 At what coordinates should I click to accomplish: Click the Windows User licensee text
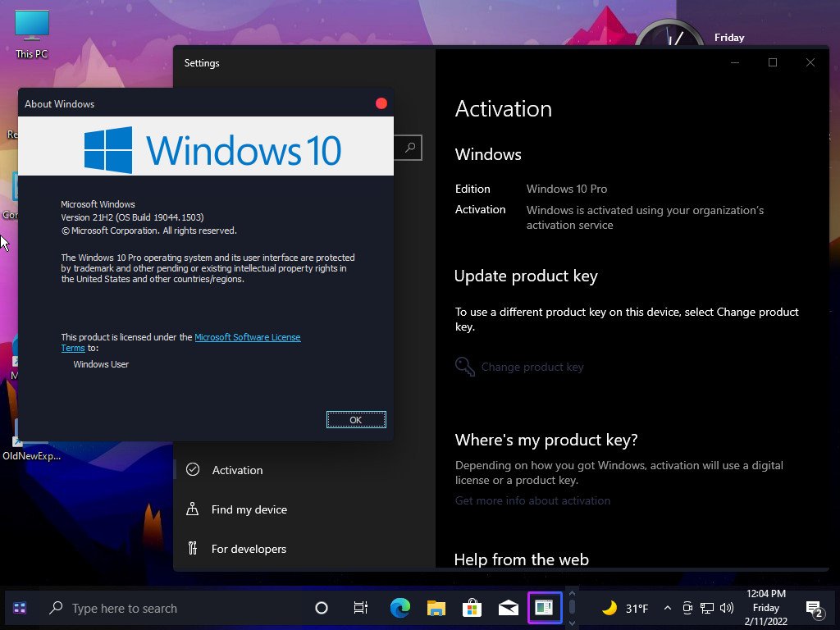coord(101,364)
